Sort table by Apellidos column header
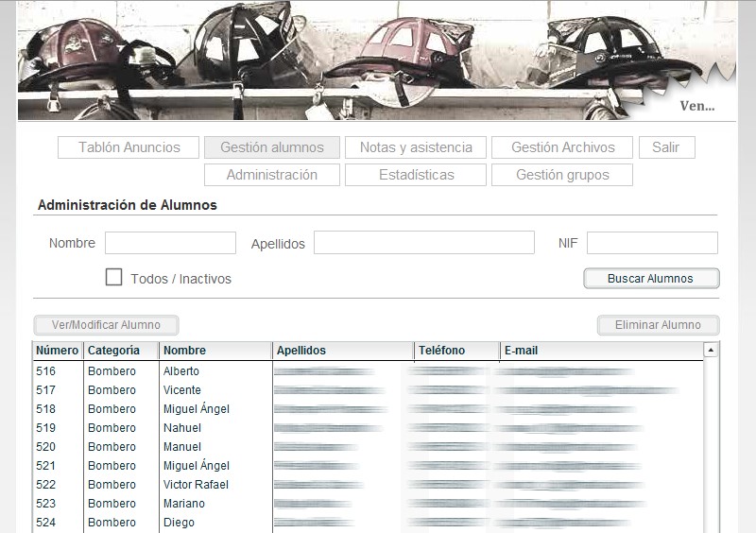The width and height of the screenshot is (756, 533). pyautogui.click(x=343, y=351)
